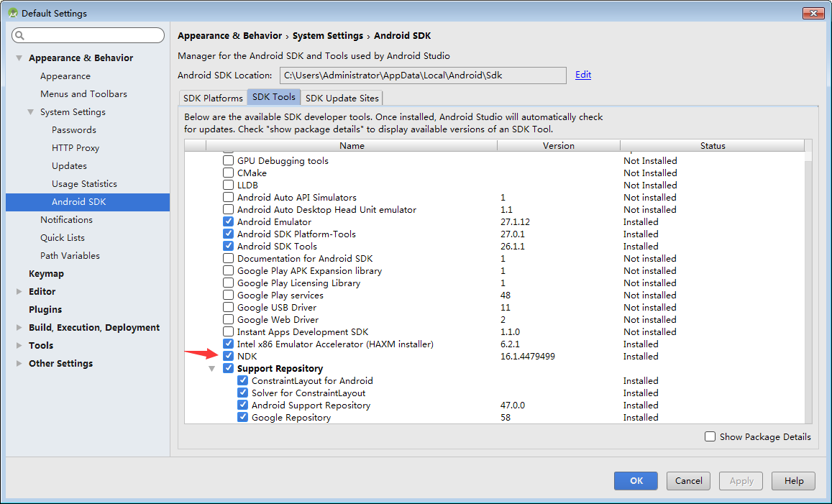
Task: Click Appearance & Behavior breadcrumb text
Action: 230,35
